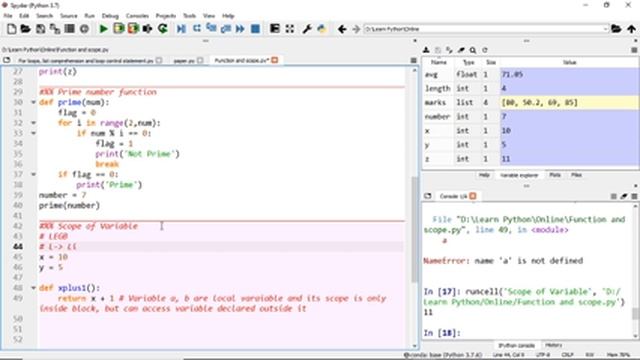Open file using toolbar folder icon

pos(25,29)
